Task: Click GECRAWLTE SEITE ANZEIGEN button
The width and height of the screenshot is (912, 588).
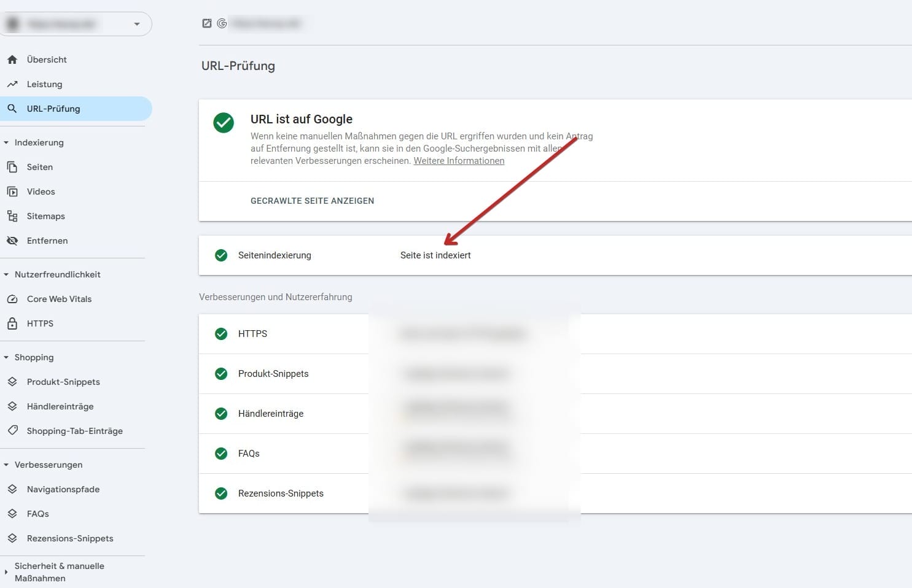Action: pyautogui.click(x=312, y=201)
